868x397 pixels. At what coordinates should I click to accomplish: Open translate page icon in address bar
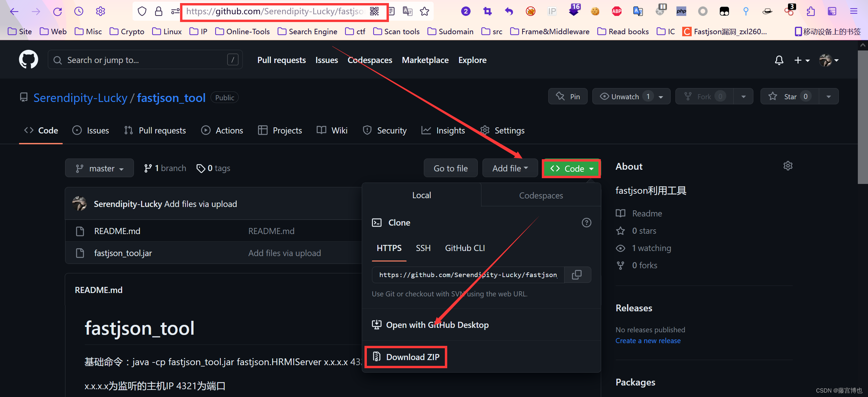tap(407, 12)
